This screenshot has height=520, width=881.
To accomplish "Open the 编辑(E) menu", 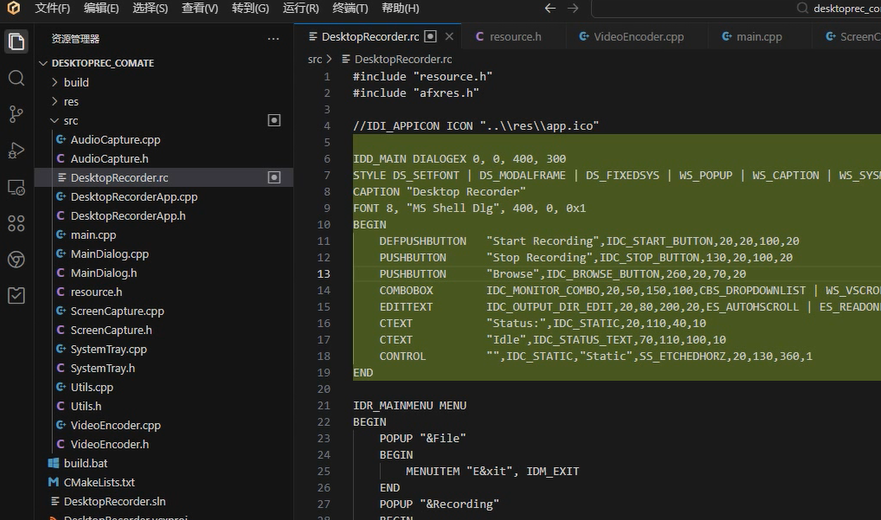I will (x=101, y=8).
